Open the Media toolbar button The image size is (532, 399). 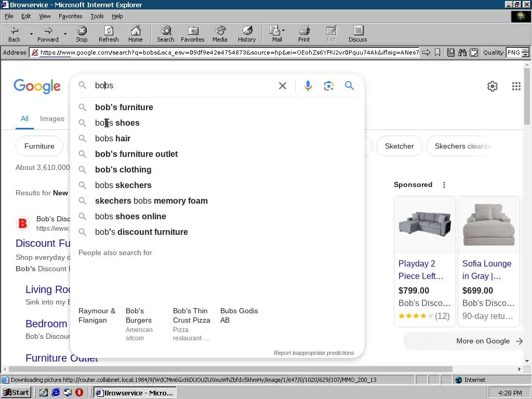click(x=220, y=34)
